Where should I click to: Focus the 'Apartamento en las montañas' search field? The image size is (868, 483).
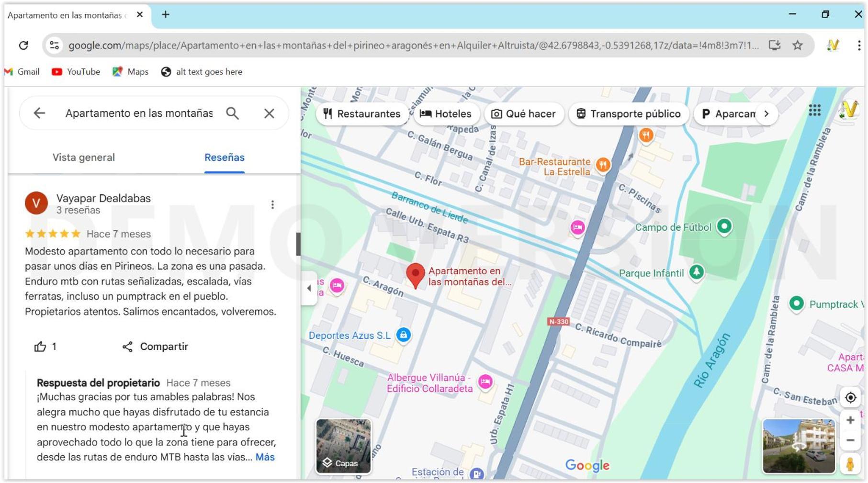[139, 113]
